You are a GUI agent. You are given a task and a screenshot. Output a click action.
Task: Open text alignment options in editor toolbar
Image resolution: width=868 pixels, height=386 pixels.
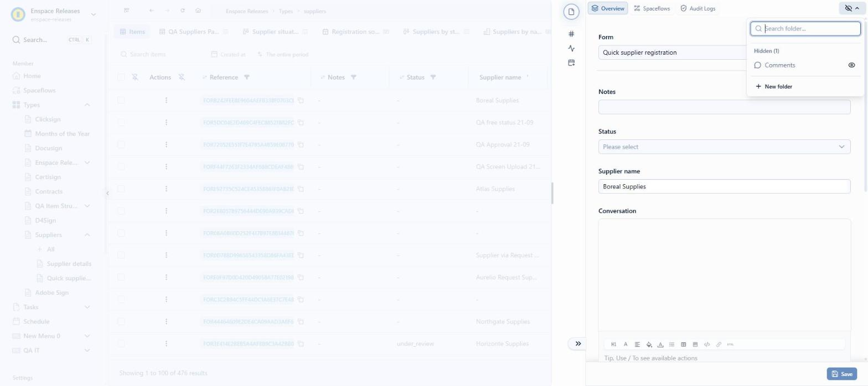point(637,345)
